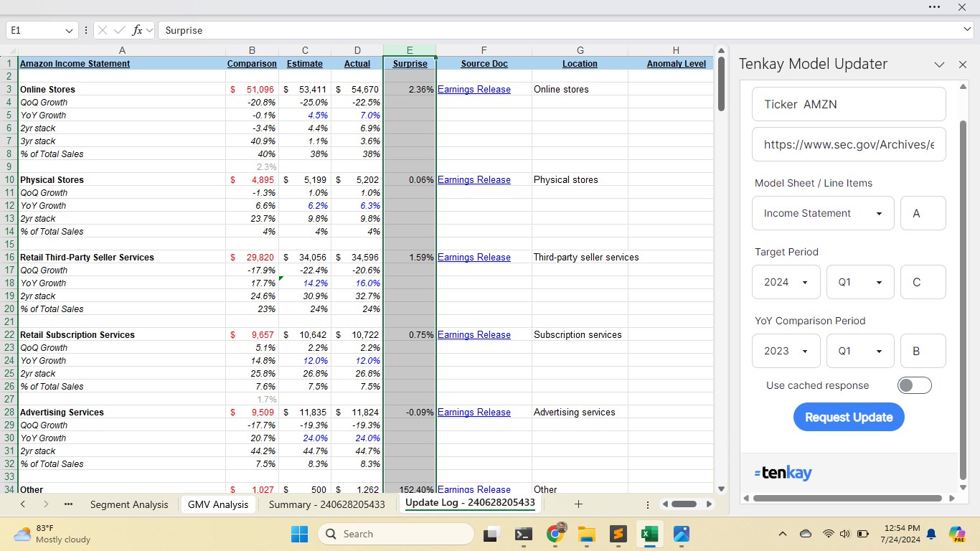Open the Income Statement model sheet dropdown

(824, 213)
